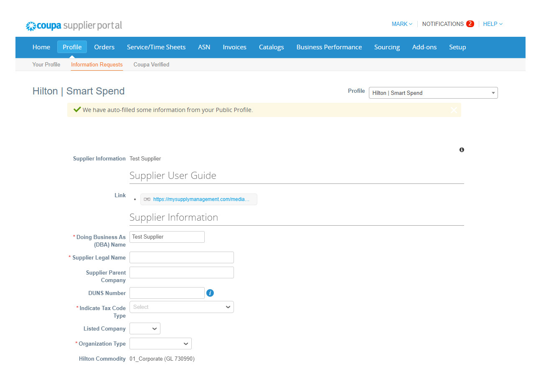Image resolution: width=541 pixels, height=392 pixels.
Task: Click the Supplier Legal Name input field
Action: [x=181, y=257]
